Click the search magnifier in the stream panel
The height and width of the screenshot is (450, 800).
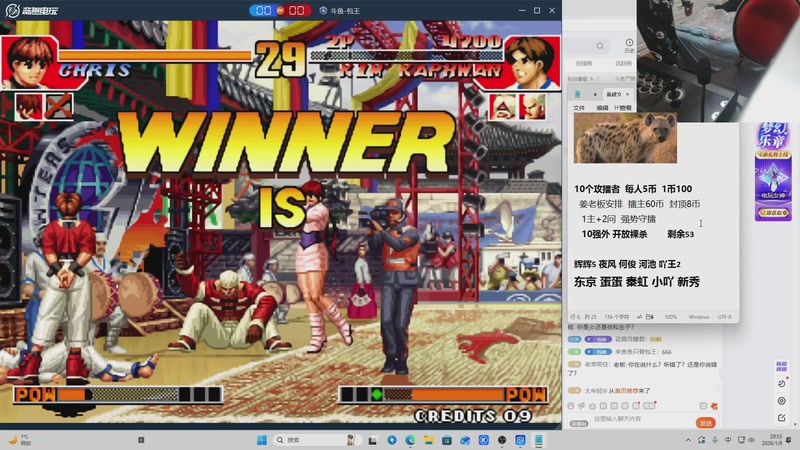click(x=600, y=46)
